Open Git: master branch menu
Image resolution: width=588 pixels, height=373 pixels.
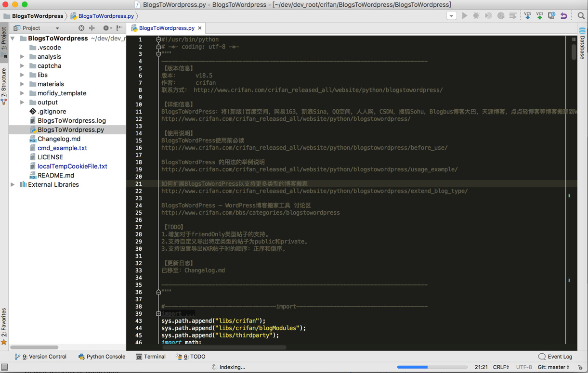click(553, 367)
